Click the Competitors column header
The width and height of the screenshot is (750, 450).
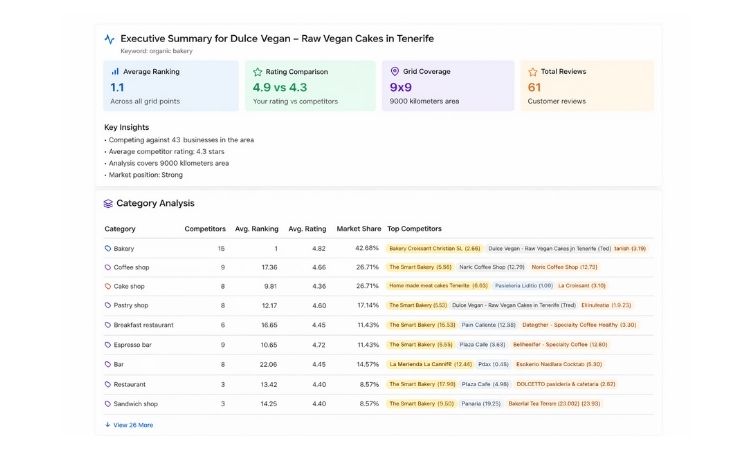point(205,229)
